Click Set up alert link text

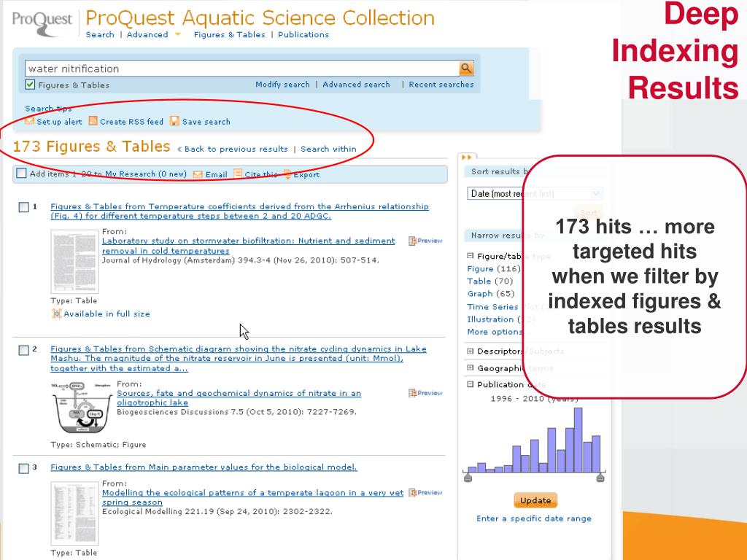[x=60, y=122]
